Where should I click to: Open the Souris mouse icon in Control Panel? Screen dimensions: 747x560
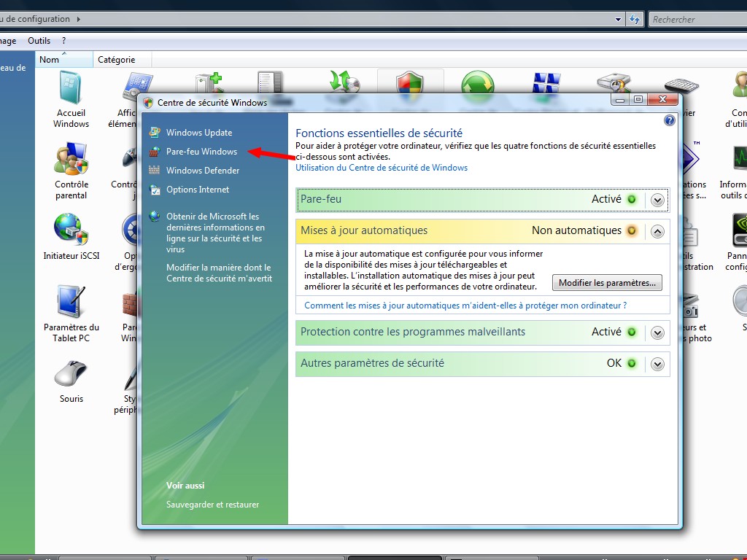coord(71,373)
